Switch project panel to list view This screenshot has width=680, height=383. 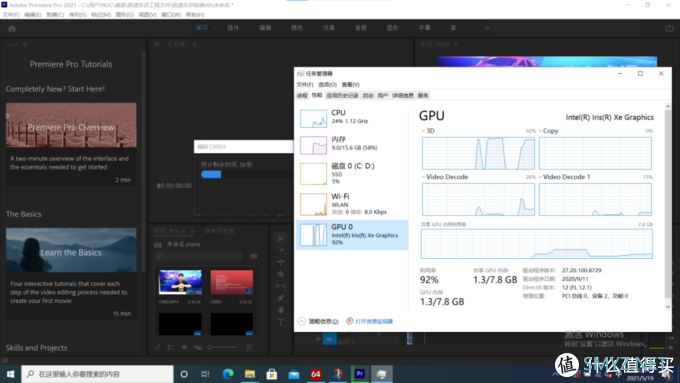coord(171,347)
